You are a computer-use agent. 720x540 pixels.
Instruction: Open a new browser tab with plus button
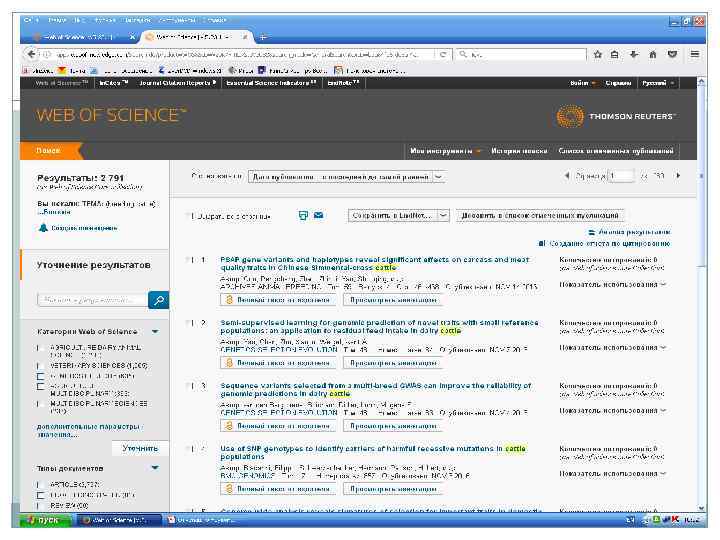click(x=263, y=37)
